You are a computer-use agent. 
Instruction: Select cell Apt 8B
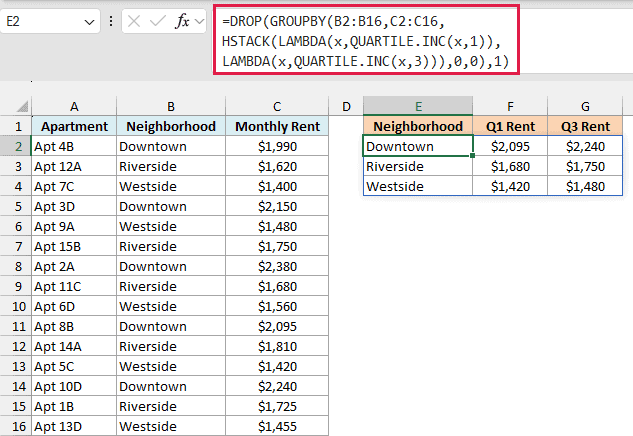click(74, 326)
